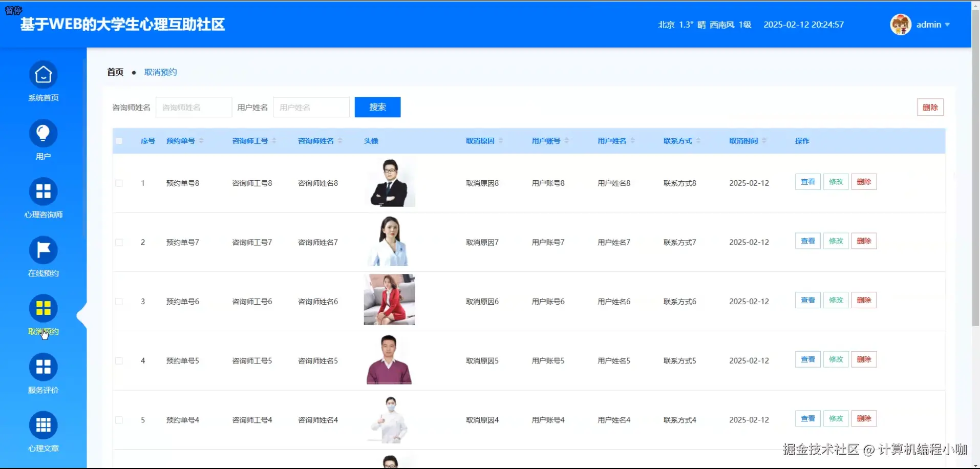Click the 咨询师姓名 input field
Screen dimensions: 980x469
pos(194,107)
